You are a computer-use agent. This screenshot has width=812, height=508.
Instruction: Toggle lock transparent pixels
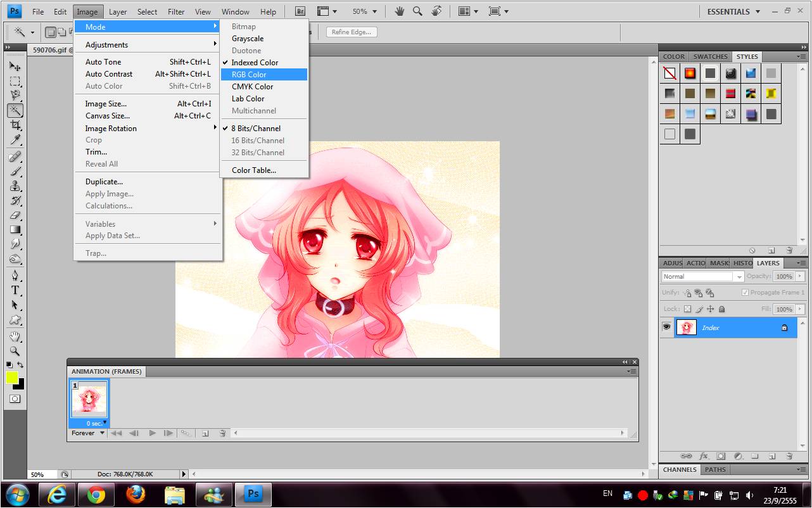[687, 309]
